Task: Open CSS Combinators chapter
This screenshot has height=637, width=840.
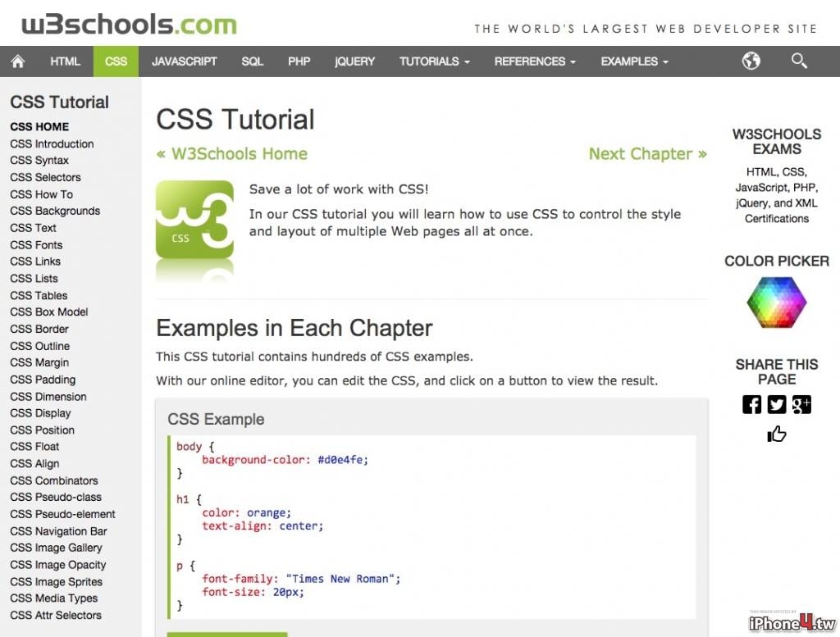Action: tap(54, 480)
